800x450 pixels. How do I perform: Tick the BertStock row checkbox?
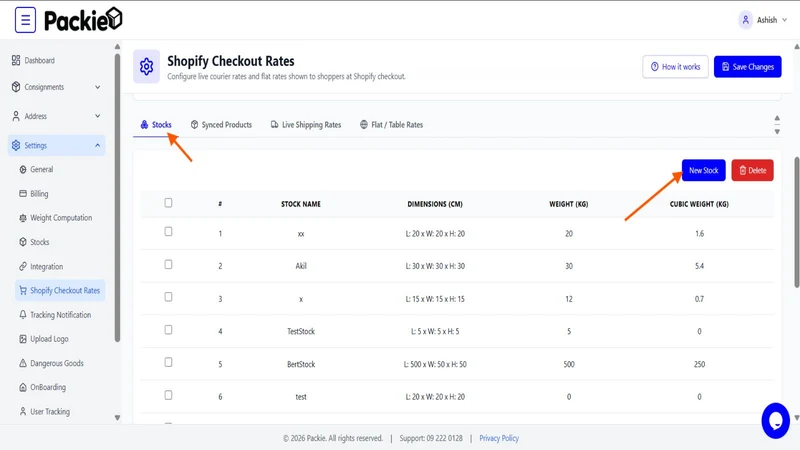168,362
